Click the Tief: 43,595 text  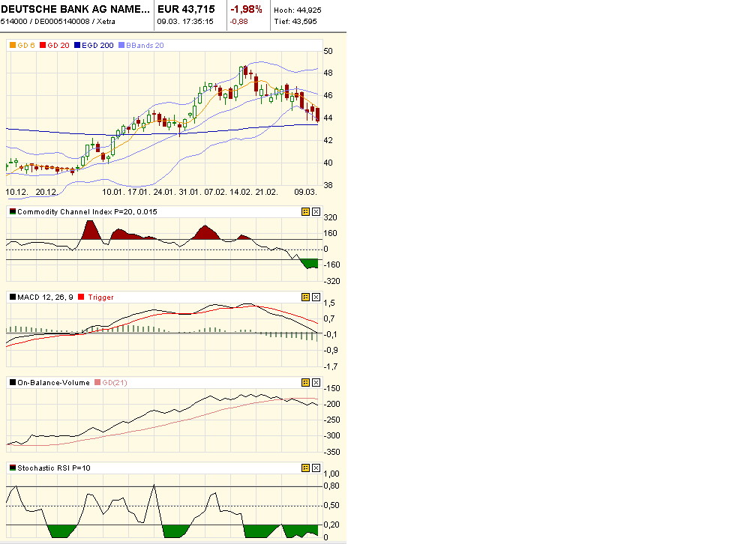tap(295, 21)
